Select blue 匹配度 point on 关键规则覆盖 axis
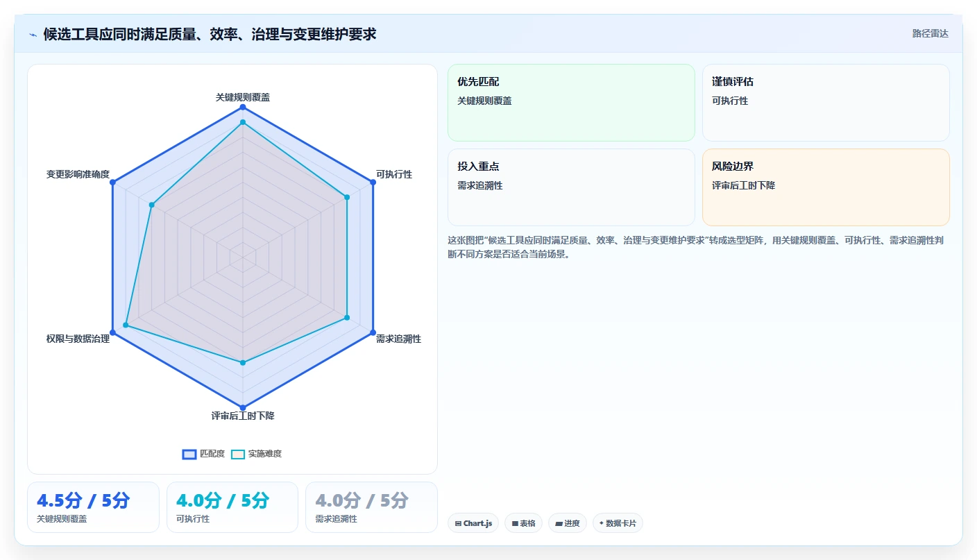The width and height of the screenshot is (977, 560). pyautogui.click(x=243, y=108)
